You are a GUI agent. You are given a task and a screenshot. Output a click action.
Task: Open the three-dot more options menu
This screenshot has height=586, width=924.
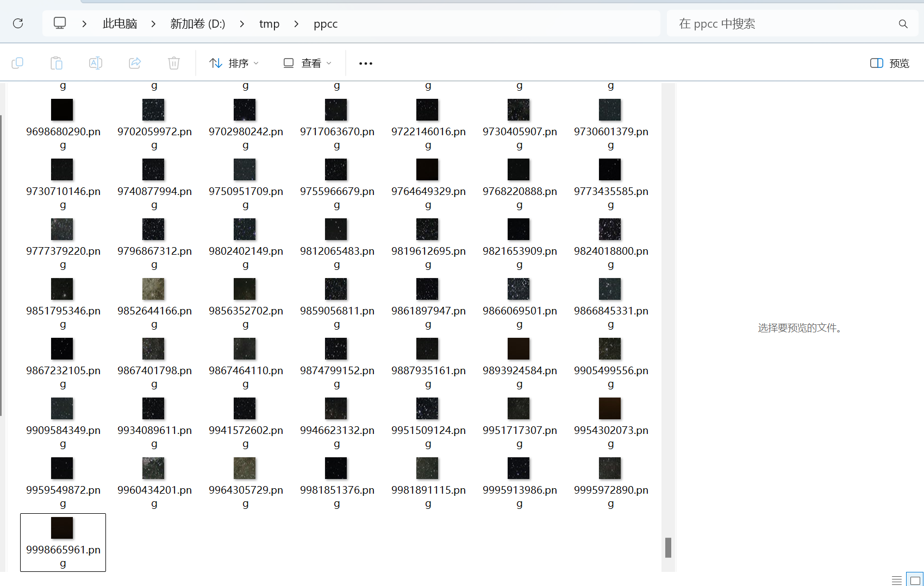(x=366, y=64)
